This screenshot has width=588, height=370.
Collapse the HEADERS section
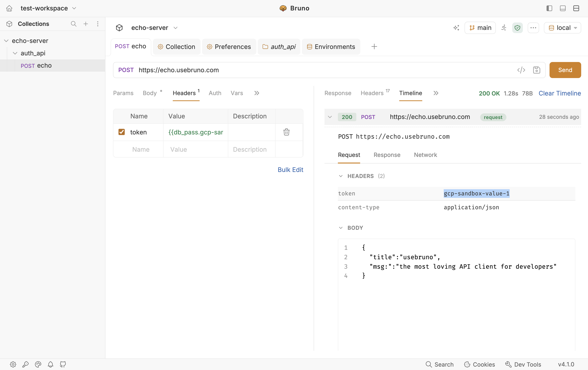pyautogui.click(x=341, y=176)
